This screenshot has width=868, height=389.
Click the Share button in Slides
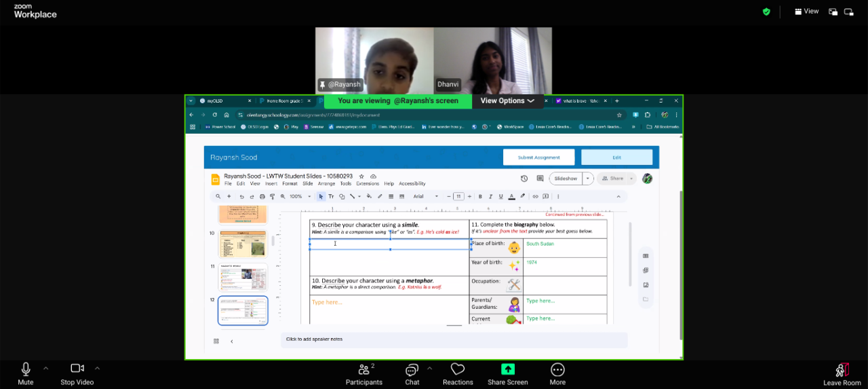tap(613, 179)
